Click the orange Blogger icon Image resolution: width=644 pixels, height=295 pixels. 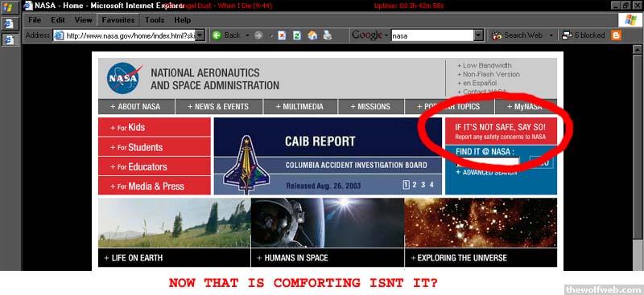point(616,35)
